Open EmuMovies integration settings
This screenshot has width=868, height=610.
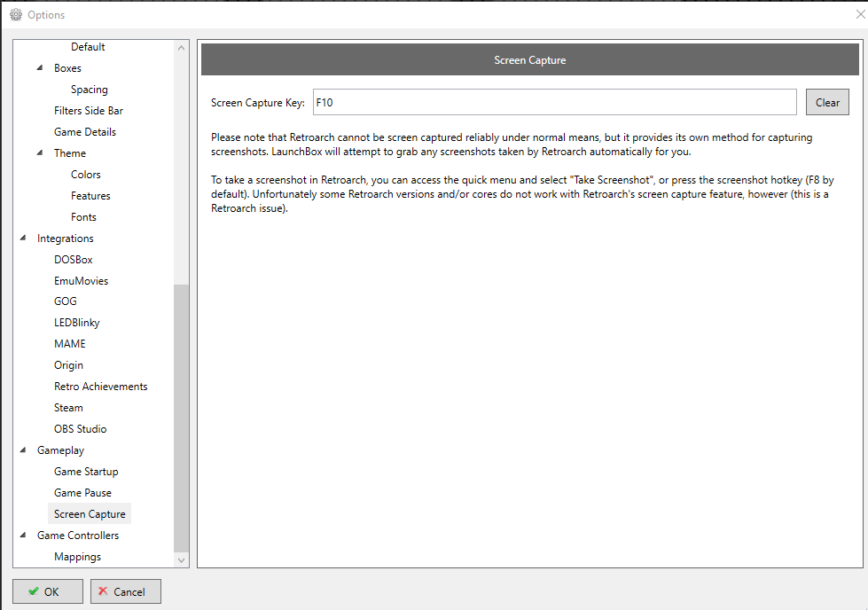pos(81,281)
